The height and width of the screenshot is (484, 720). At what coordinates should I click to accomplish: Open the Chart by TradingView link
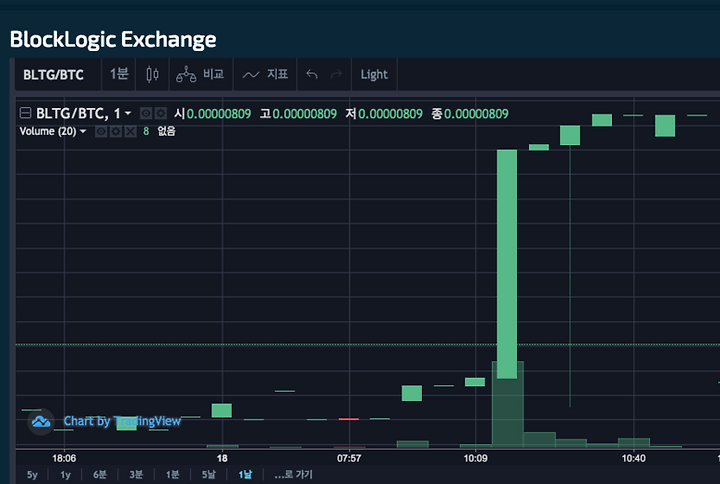click(x=122, y=421)
